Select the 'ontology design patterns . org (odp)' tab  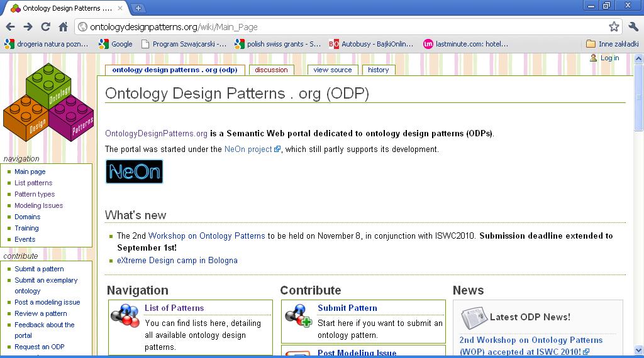pyautogui.click(x=175, y=70)
